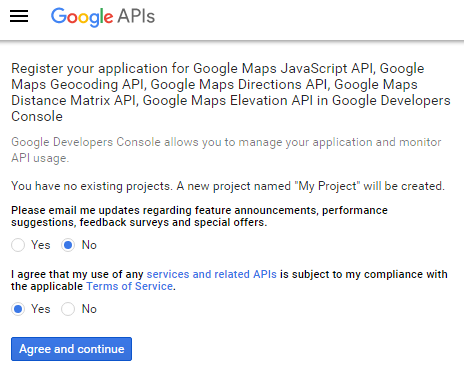Click the empty area of the top header bar
The width and height of the screenshot is (464, 376).
pyautogui.click(x=309, y=19)
